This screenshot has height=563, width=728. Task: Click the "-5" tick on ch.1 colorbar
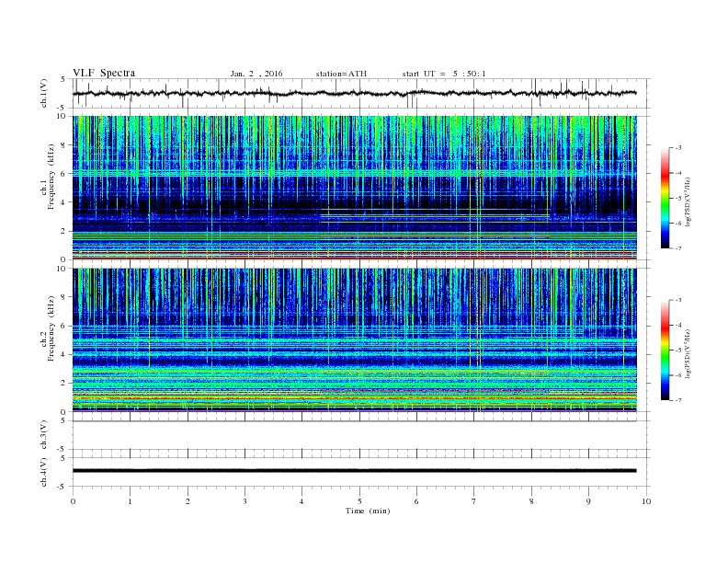click(x=677, y=199)
